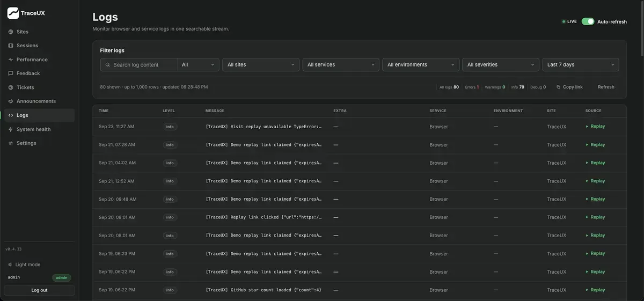Image resolution: width=644 pixels, height=301 pixels.
Task: Click the Replay play icon for Sep 19, 06:23 PM
Action: 587,254
